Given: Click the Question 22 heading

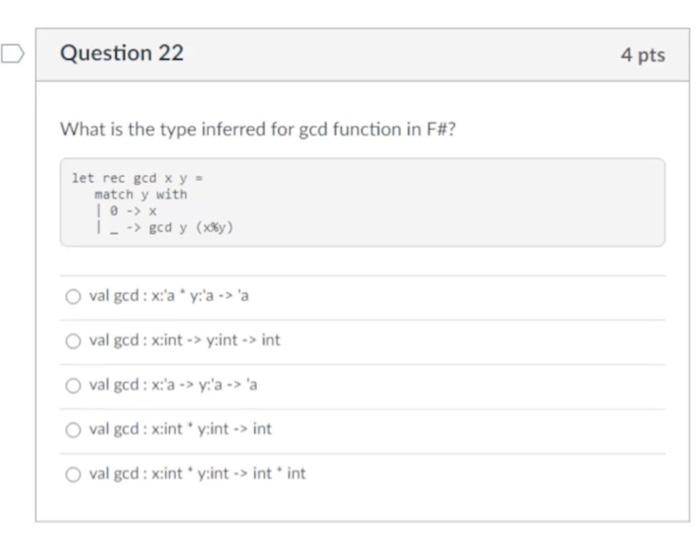Looking at the screenshot, I should click(x=122, y=53).
